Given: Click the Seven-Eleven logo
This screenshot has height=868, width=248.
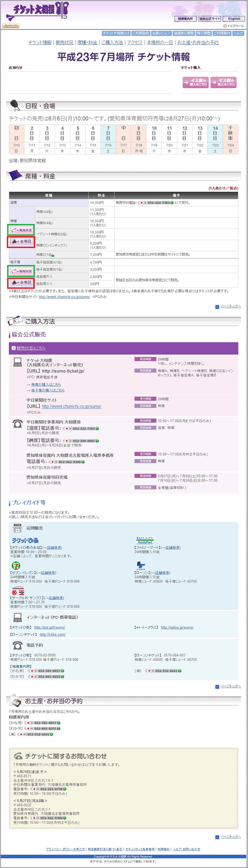Looking at the screenshot, I should click(x=16, y=566).
